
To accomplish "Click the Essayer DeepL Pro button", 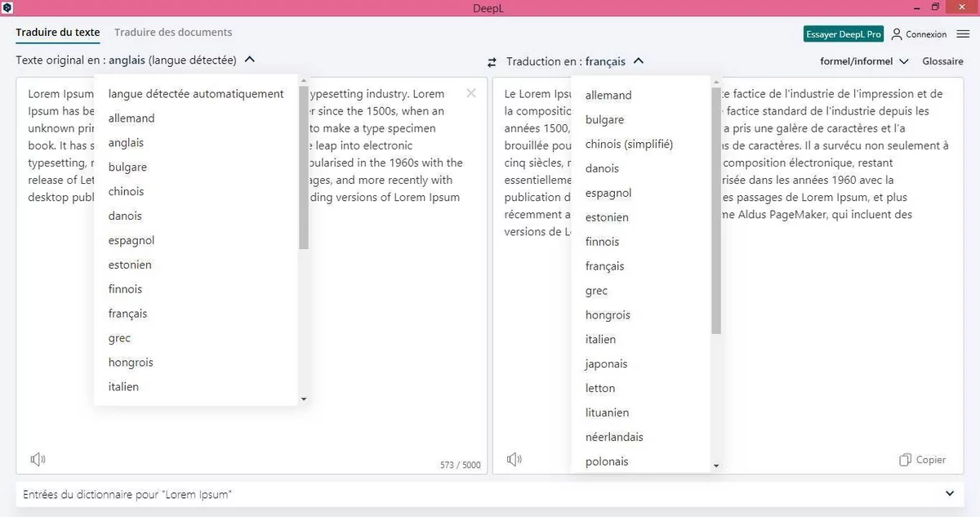I will tap(844, 34).
